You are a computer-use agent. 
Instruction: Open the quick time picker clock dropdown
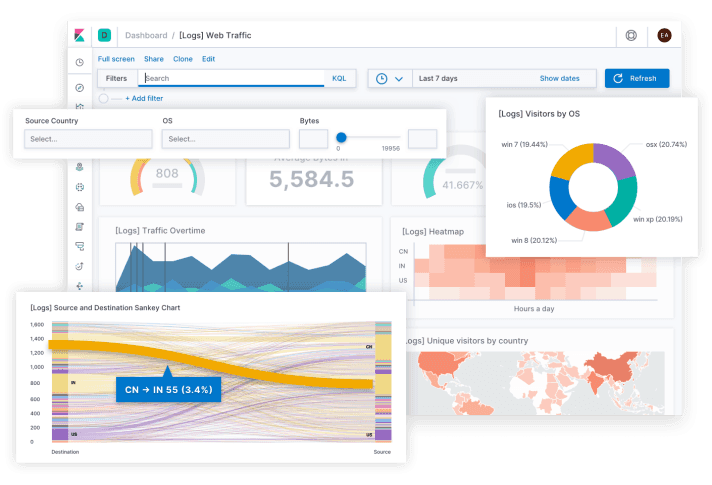coord(389,79)
